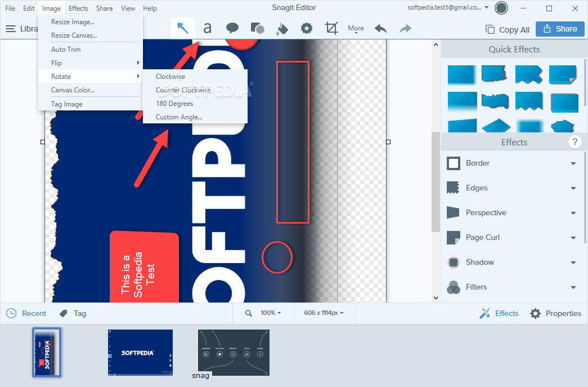
Task: Choose Resize Image... from Image menu
Action: (91, 22)
